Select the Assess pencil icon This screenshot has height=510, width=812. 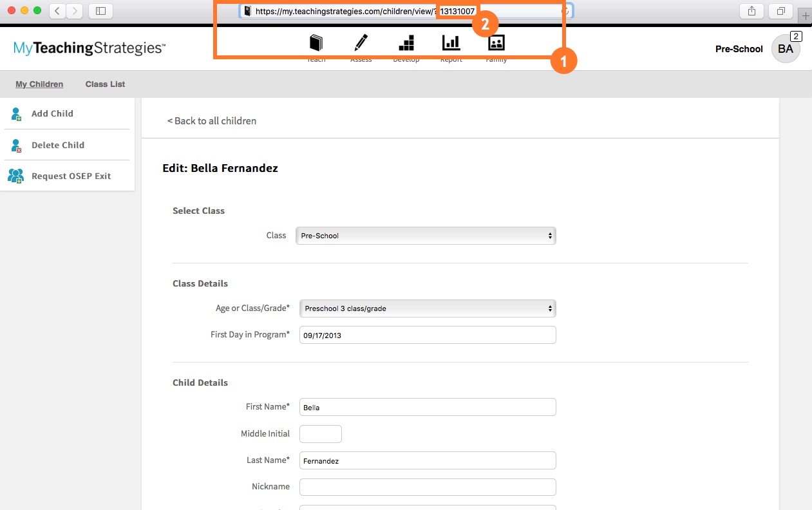[x=361, y=42]
